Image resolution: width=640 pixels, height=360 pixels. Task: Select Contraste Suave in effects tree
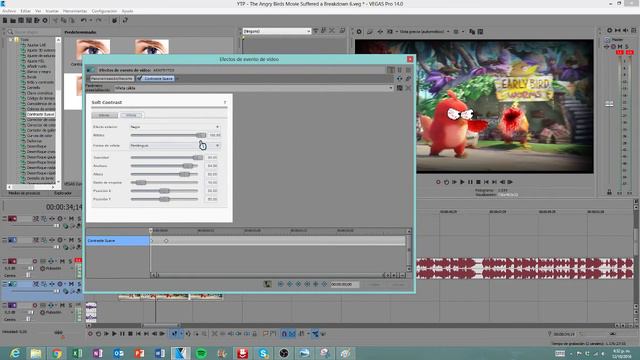tap(40, 114)
